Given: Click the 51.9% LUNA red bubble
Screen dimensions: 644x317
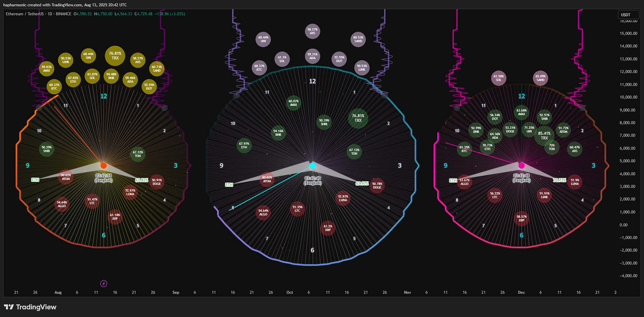Looking at the screenshot, I should (x=575, y=182).
